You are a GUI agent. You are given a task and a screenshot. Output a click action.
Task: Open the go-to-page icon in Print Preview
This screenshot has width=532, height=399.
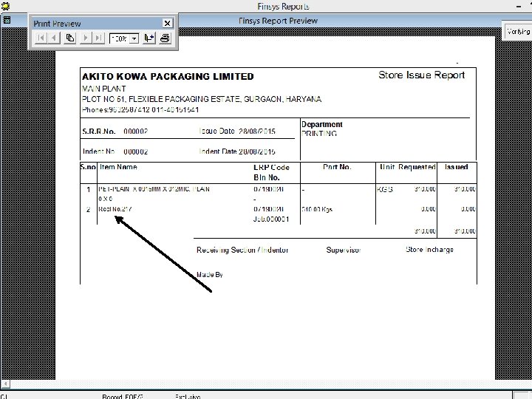[70, 38]
